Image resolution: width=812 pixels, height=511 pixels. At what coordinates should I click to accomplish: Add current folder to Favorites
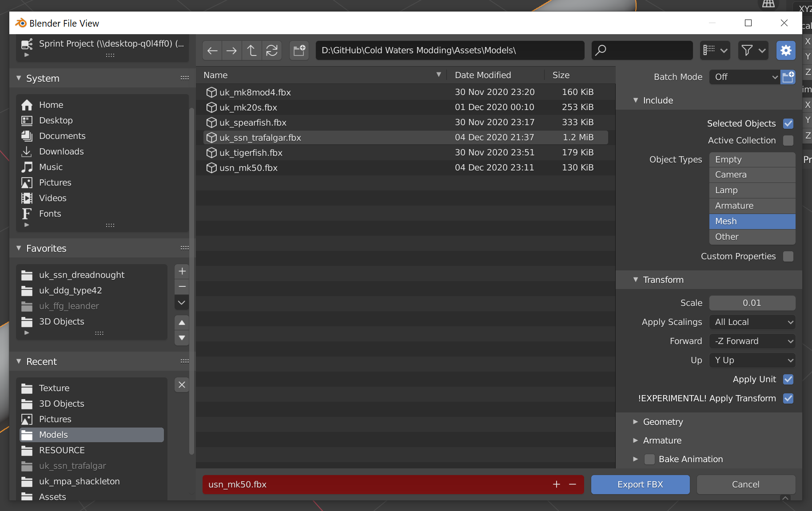182,271
